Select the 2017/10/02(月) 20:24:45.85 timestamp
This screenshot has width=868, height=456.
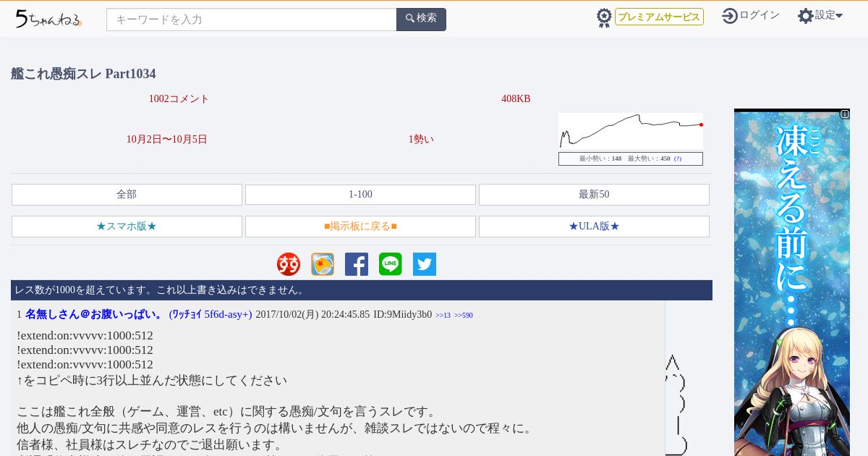click(312, 315)
